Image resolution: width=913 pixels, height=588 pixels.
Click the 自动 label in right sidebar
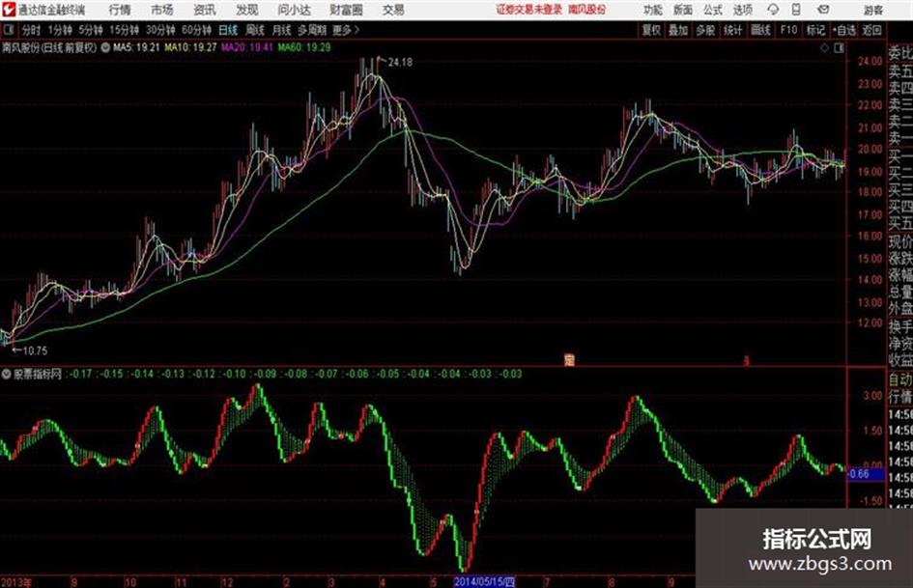click(x=900, y=379)
